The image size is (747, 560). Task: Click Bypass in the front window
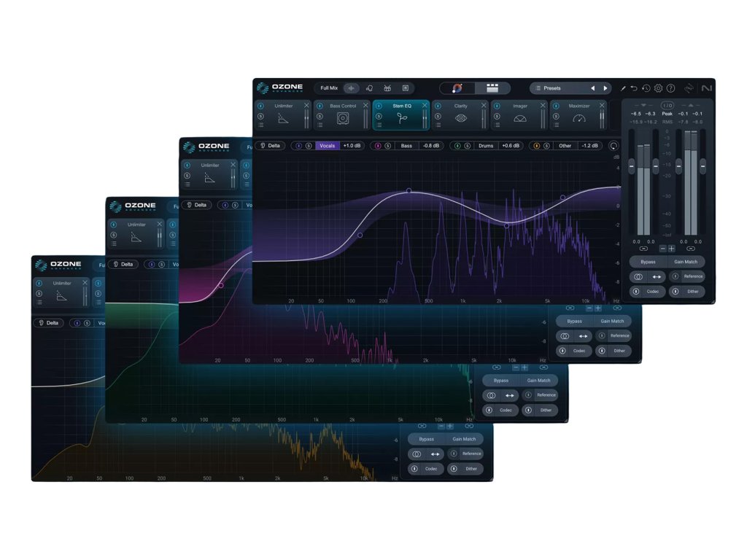(x=648, y=262)
